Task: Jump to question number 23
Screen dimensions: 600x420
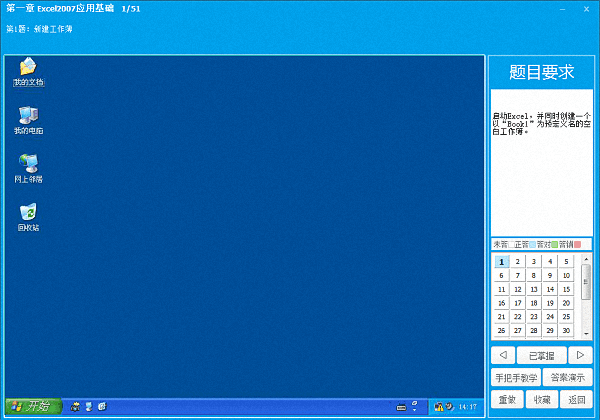Action: [534, 317]
